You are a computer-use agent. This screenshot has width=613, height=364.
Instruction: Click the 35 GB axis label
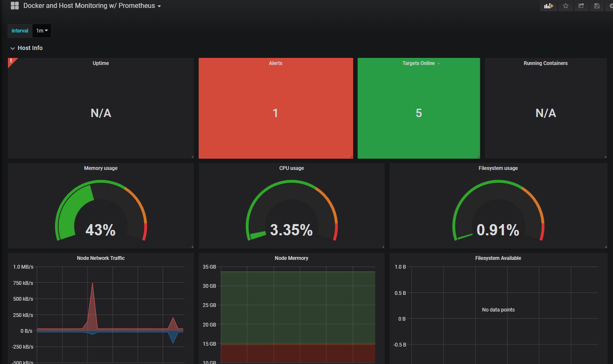209,267
